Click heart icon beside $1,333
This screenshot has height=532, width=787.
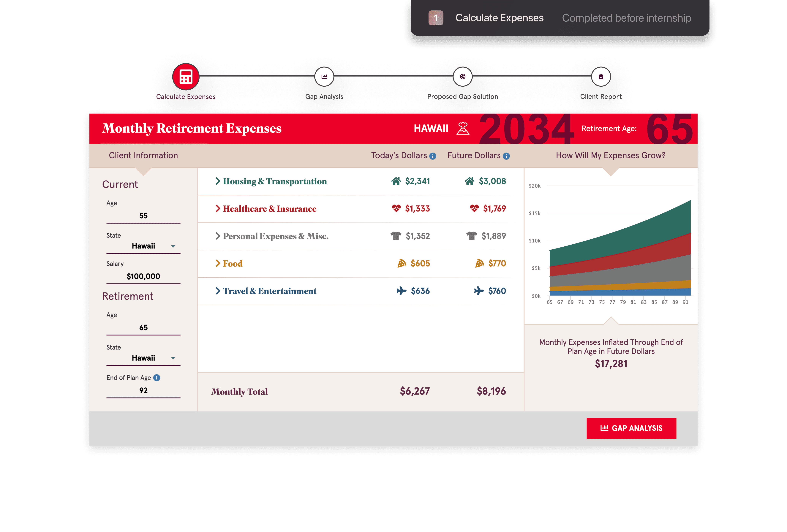(x=396, y=208)
